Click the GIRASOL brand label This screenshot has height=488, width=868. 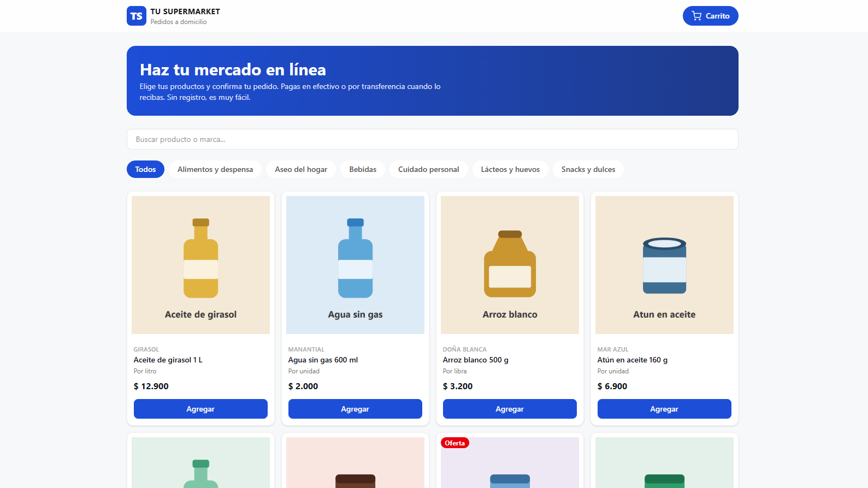point(146,349)
